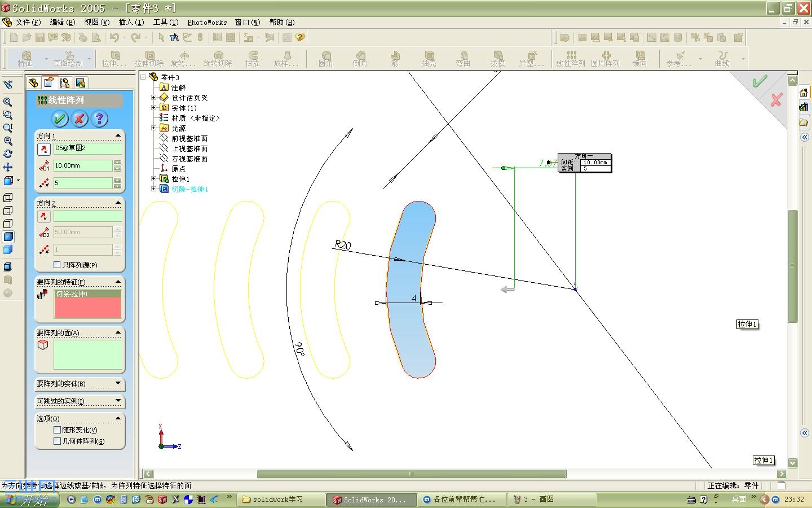Switch to Wireframe display mode
The image size is (812, 508).
point(8,198)
